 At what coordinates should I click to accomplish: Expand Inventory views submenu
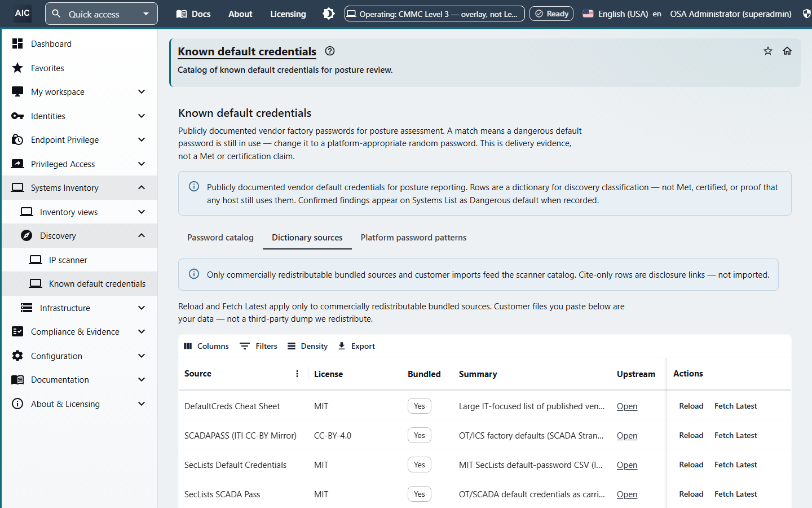[x=80, y=212]
